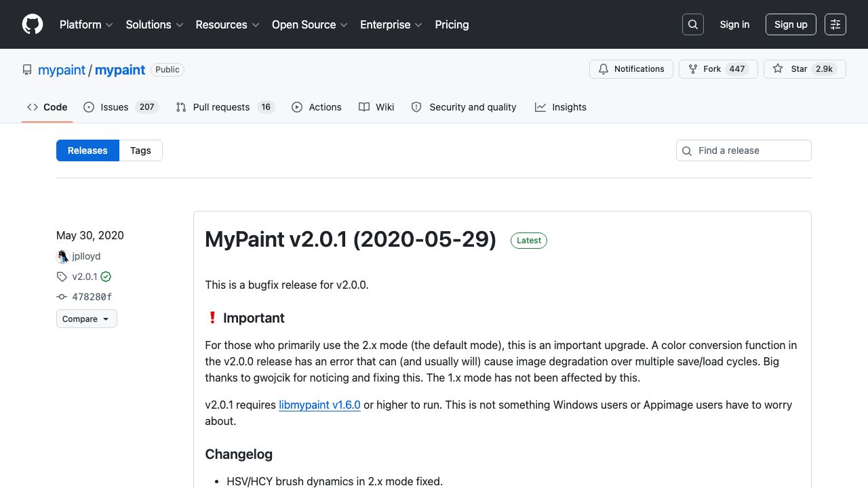Open Security and quality tab

(464, 107)
